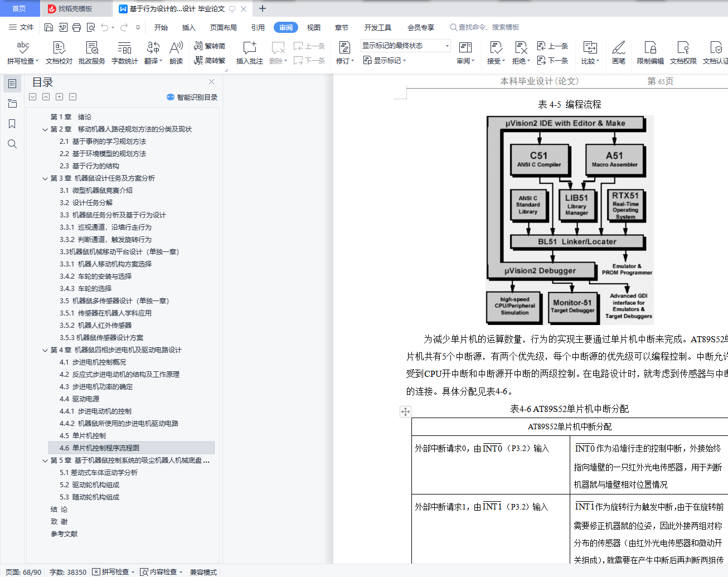Image resolution: width=728 pixels, height=577 pixels.
Task: Switch to the 页面布局 ribbon tab
Action: [224, 27]
